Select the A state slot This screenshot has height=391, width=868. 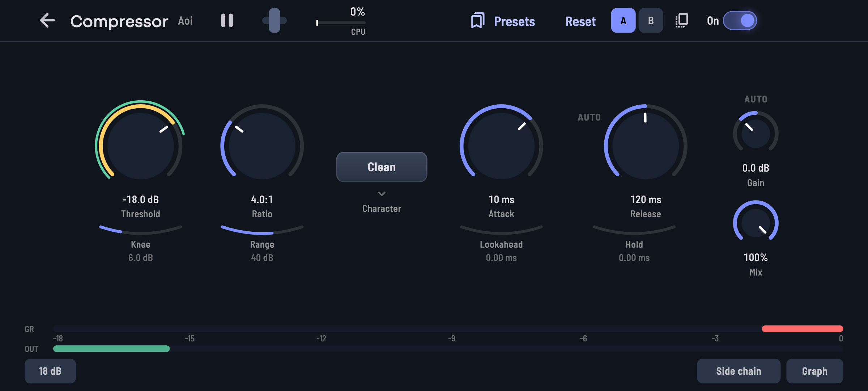pyautogui.click(x=623, y=21)
